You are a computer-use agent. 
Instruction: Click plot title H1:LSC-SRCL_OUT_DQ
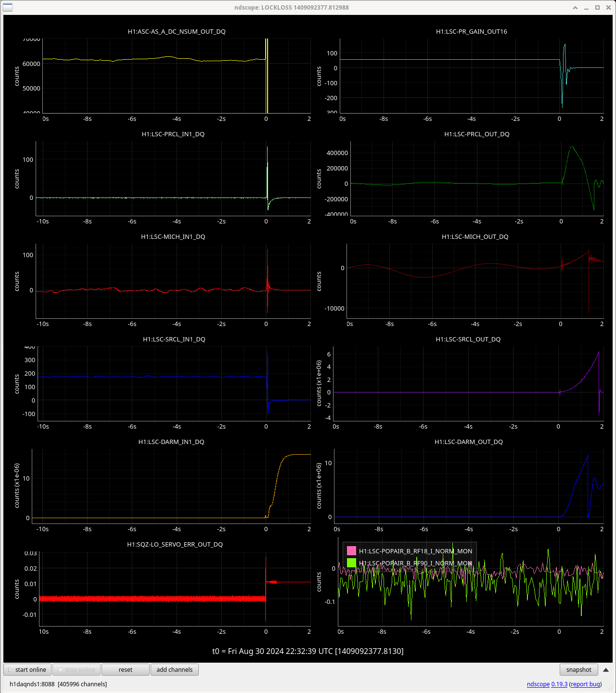(x=468, y=339)
